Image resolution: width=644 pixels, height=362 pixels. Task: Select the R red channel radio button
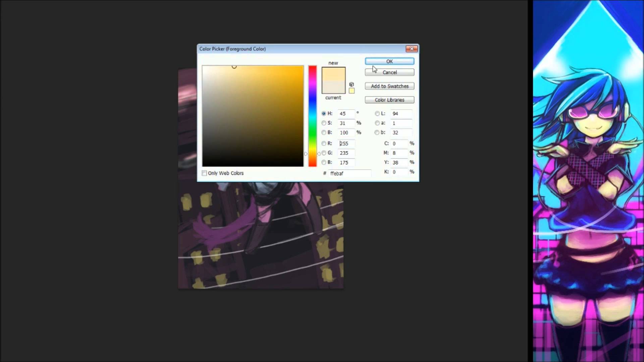point(324,143)
